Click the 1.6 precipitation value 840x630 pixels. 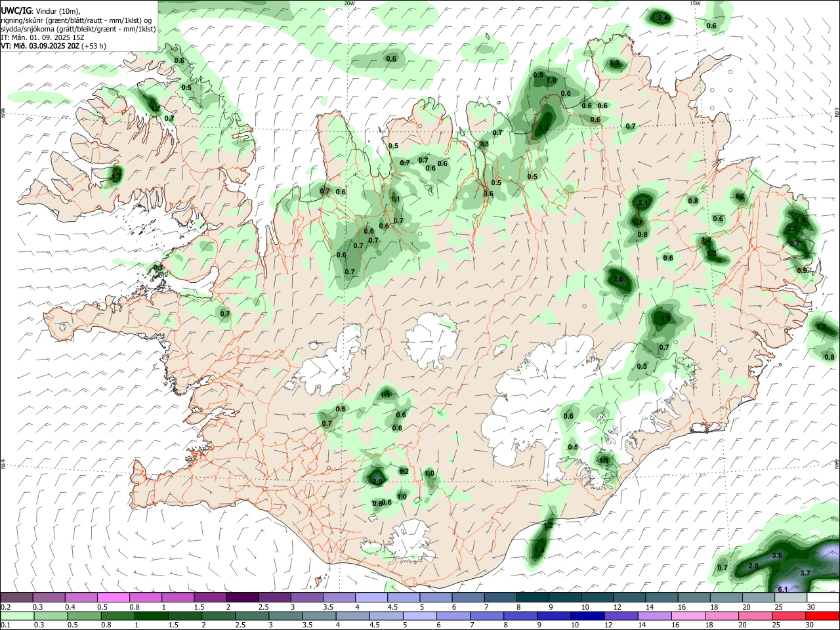[539, 550]
